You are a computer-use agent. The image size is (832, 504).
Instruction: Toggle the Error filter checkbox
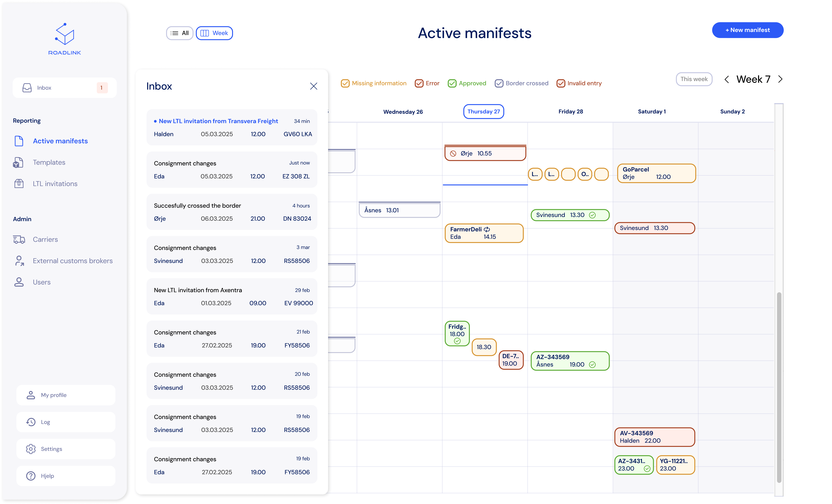(419, 83)
